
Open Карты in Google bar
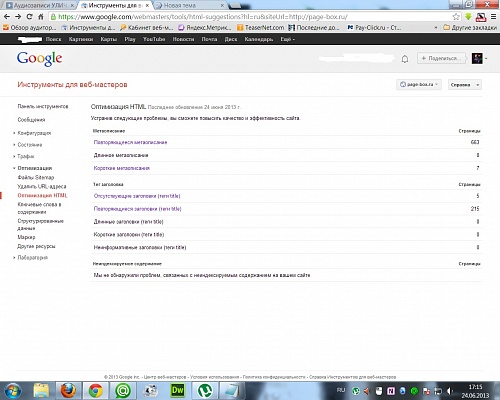tap(109, 39)
